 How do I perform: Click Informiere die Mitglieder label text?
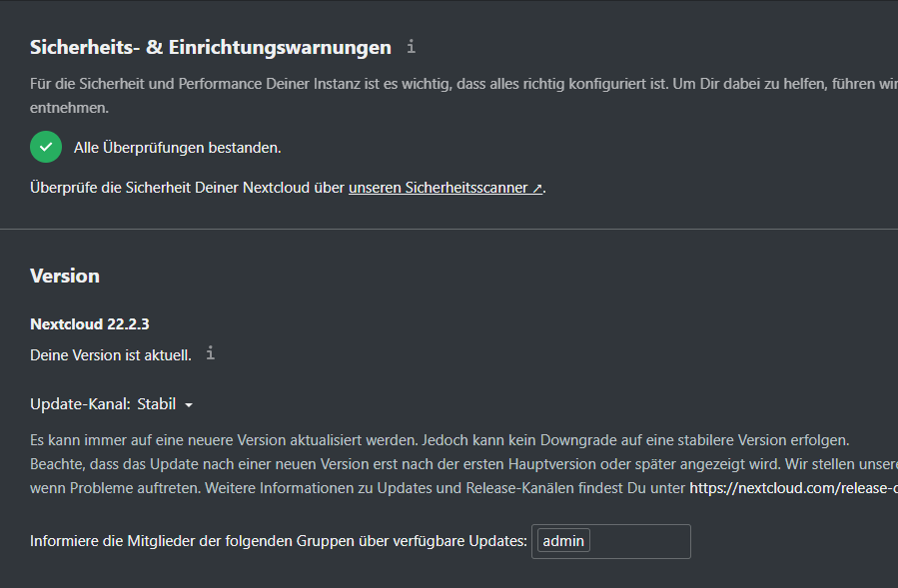point(279,541)
